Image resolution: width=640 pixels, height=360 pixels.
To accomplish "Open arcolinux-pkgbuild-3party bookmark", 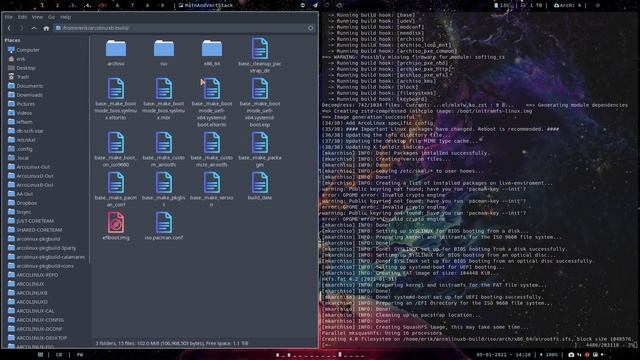I will tap(47, 248).
